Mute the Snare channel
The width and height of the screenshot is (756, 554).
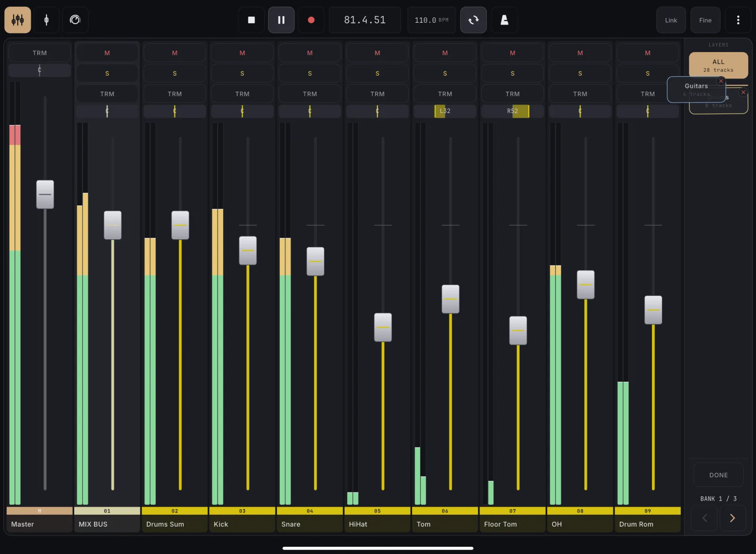tap(310, 53)
